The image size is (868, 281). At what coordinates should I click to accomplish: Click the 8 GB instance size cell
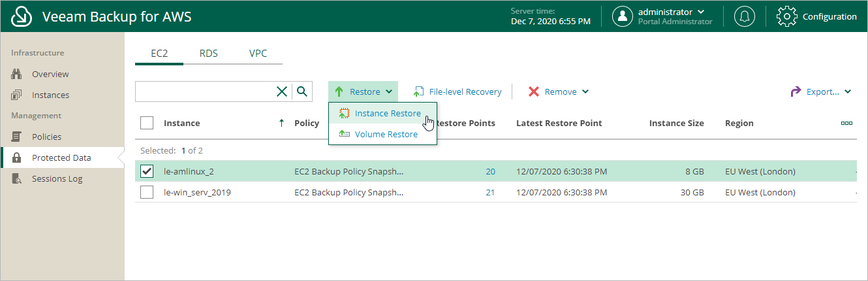click(694, 171)
